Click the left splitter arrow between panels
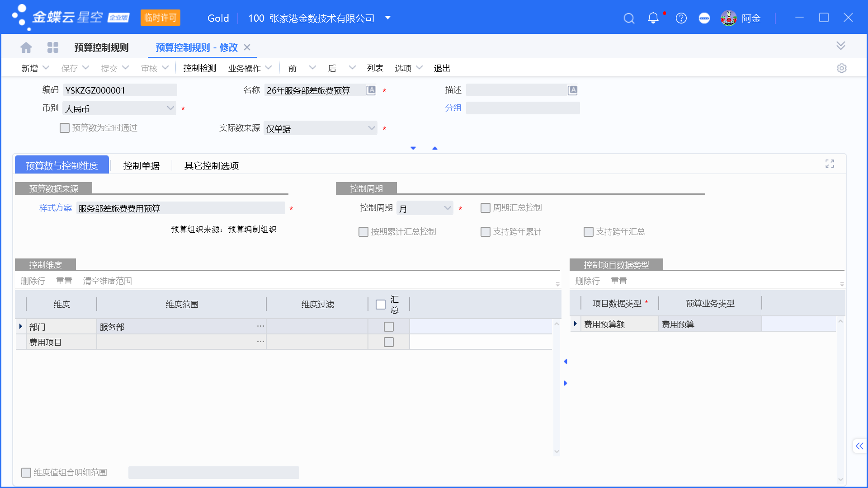This screenshot has height=488, width=868. [x=565, y=361]
